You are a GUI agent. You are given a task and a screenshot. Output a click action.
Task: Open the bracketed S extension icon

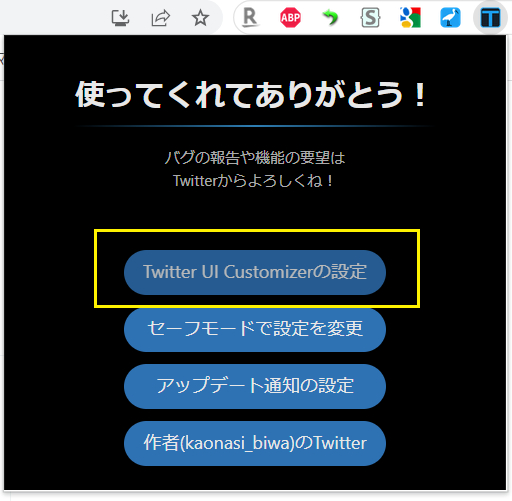[370, 17]
